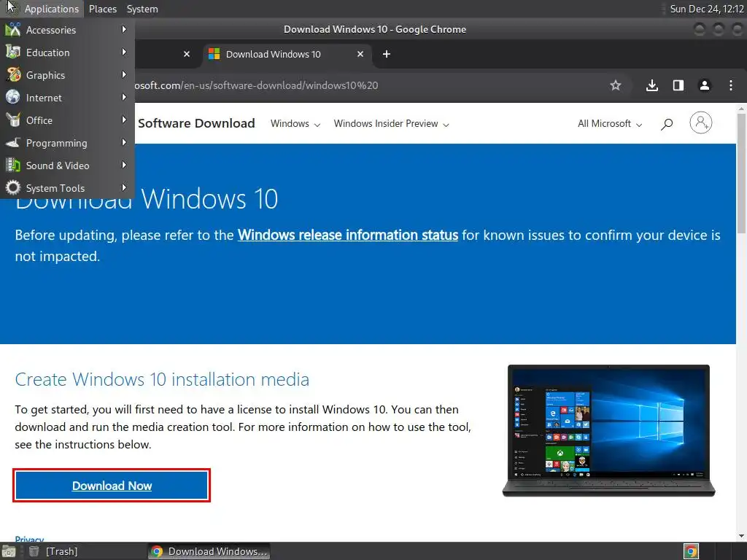Open the Windows dropdown in site navigation
This screenshot has width=747, height=560.
pos(295,124)
